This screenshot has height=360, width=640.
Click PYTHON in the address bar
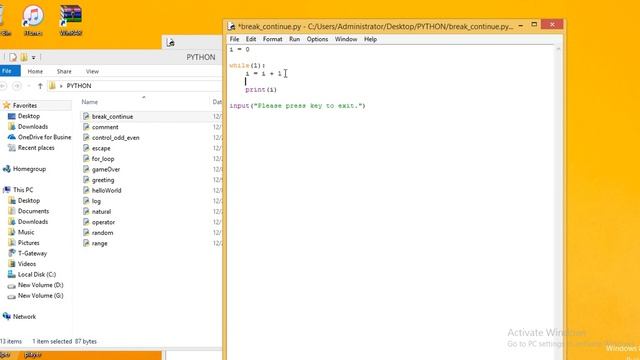click(x=79, y=86)
